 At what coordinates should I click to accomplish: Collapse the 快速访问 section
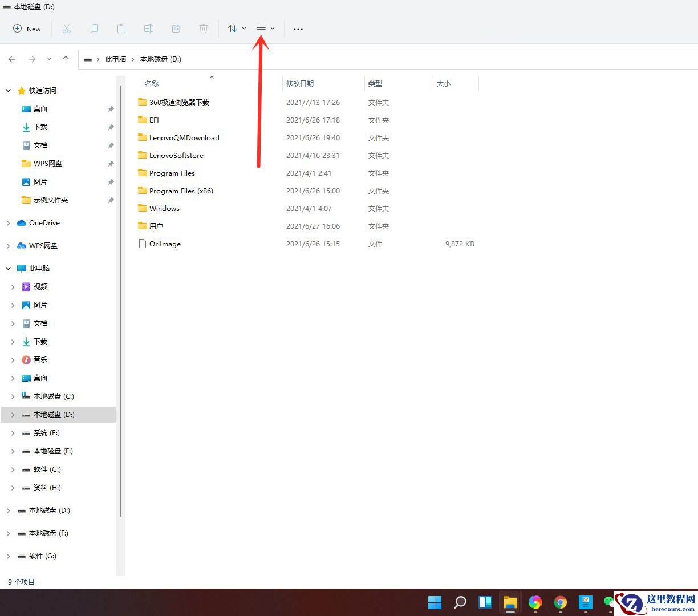point(8,90)
